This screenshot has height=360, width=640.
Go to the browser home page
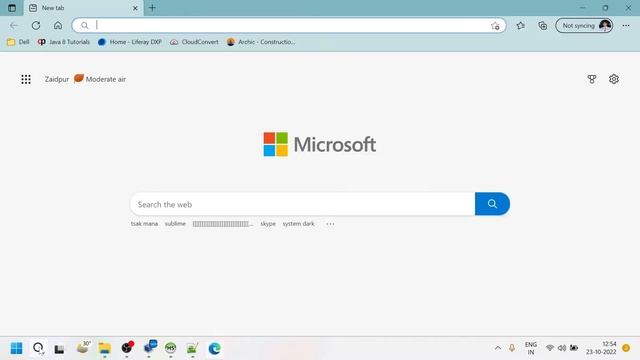58,25
